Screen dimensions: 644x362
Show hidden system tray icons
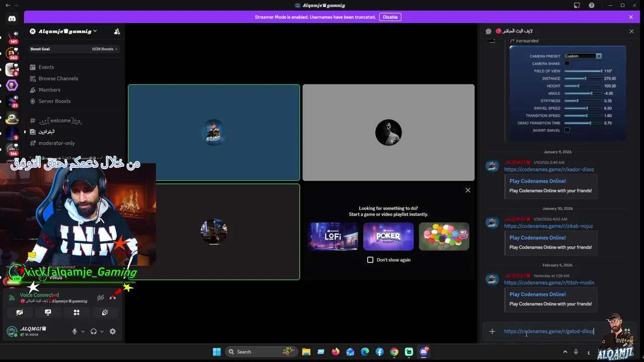pyautogui.click(x=565, y=352)
